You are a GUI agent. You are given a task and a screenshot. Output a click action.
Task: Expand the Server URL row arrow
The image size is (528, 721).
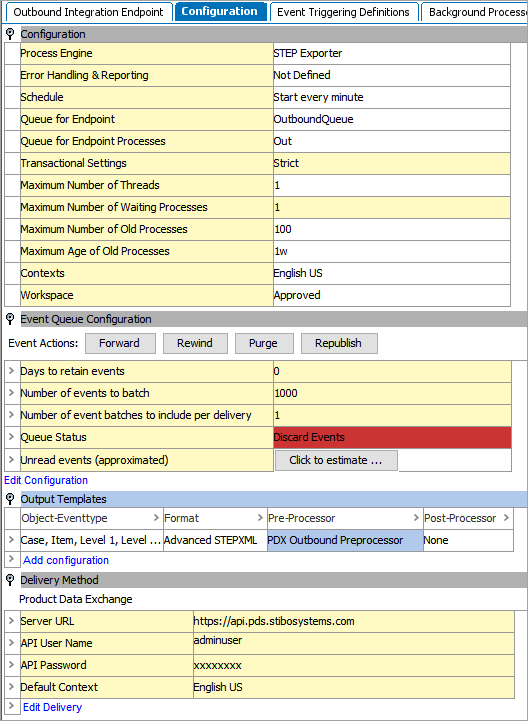(x=11, y=621)
